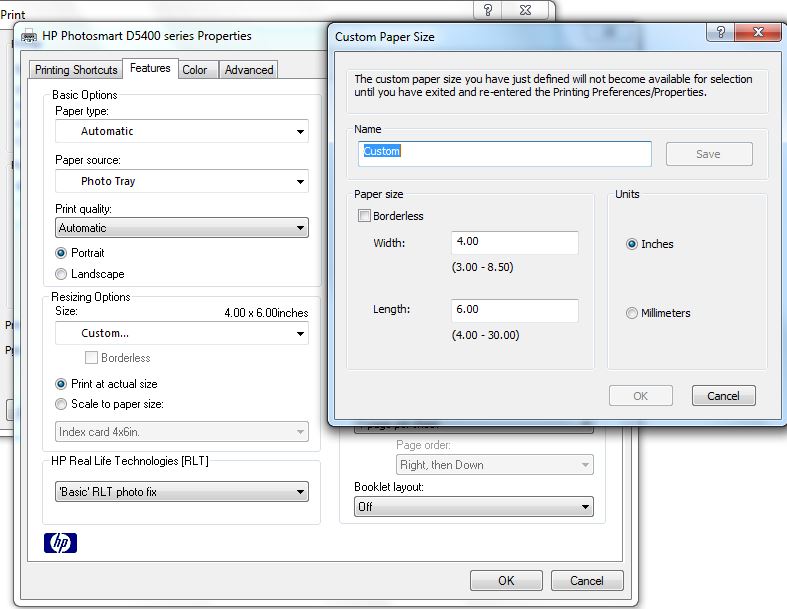Click the (3.00 - 8.50) width range text

[x=482, y=267]
